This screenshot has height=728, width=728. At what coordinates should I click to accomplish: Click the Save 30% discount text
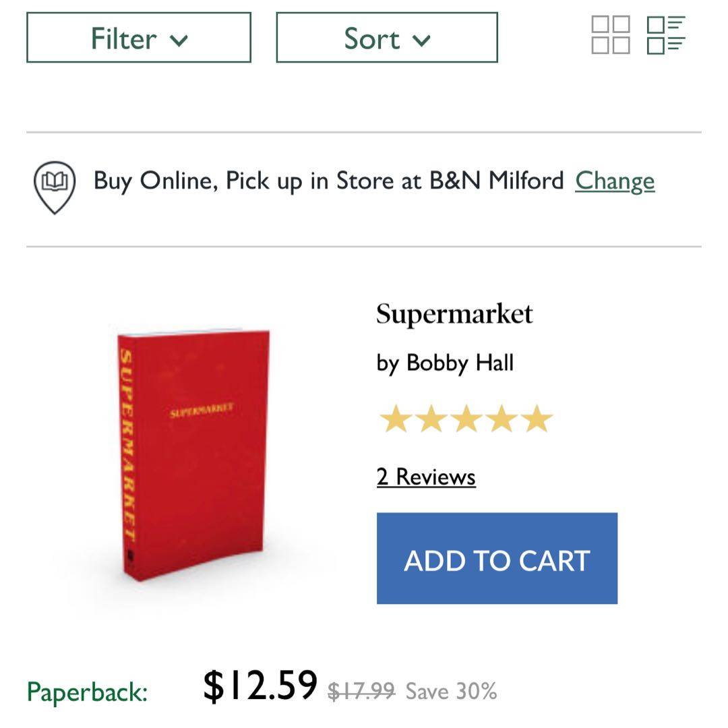(x=451, y=691)
